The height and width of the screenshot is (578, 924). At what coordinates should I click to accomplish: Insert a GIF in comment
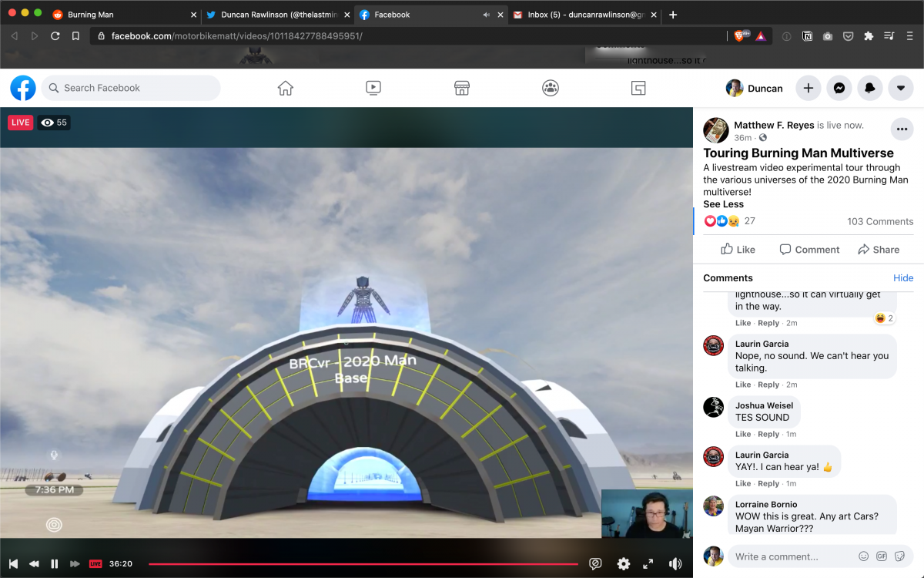click(882, 556)
